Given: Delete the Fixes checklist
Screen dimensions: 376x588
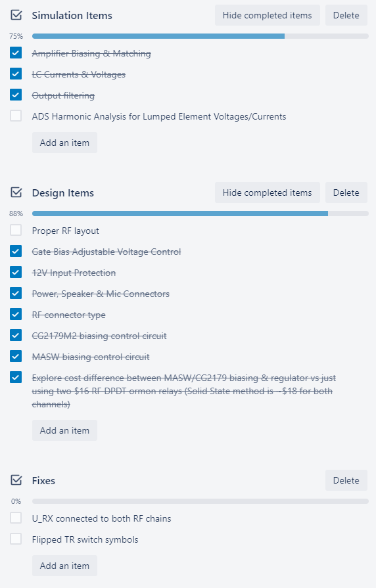Looking at the screenshot, I should coord(346,480).
